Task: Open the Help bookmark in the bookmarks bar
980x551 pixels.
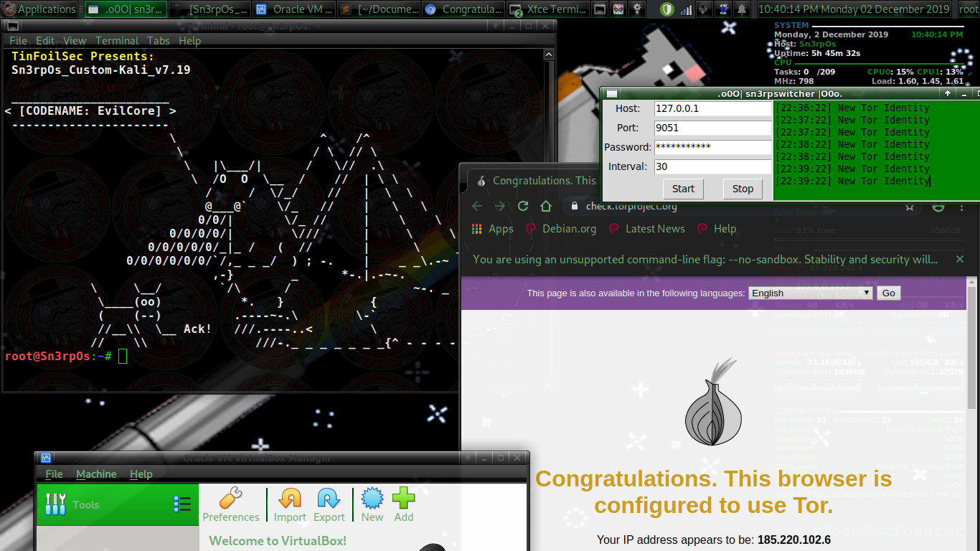Action: 716,229
